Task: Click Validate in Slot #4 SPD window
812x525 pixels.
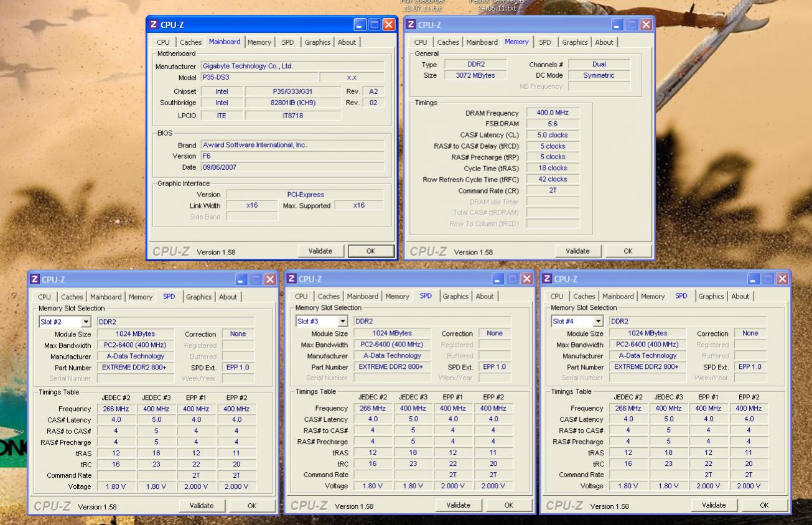Action: click(x=714, y=505)
